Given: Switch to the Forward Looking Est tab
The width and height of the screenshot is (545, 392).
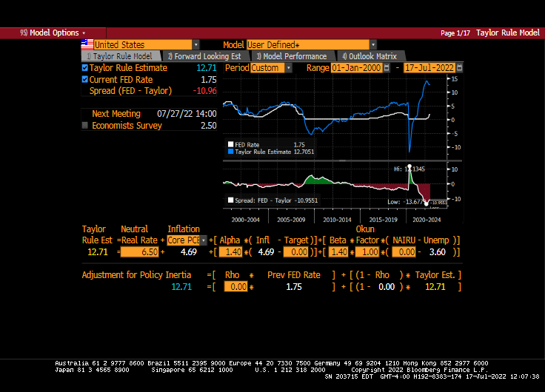Looking at the screenshot, I should (x=205, y=56).
